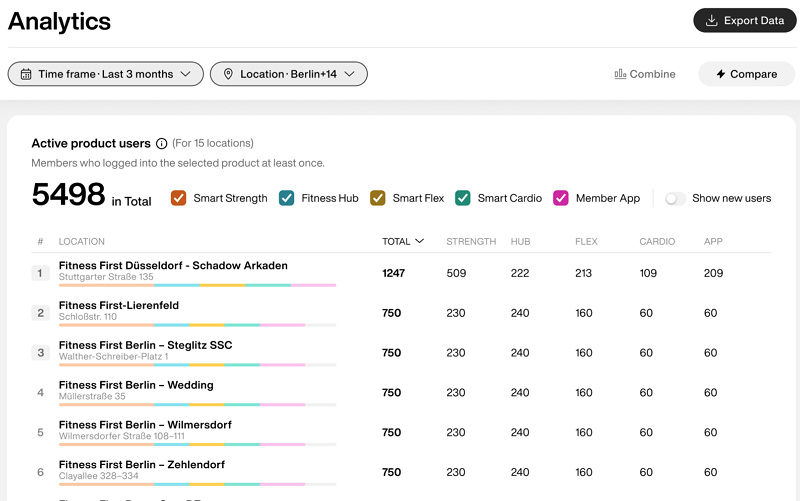Sort by the CARDIO column header
800x501 pixels.
[657, 241]
